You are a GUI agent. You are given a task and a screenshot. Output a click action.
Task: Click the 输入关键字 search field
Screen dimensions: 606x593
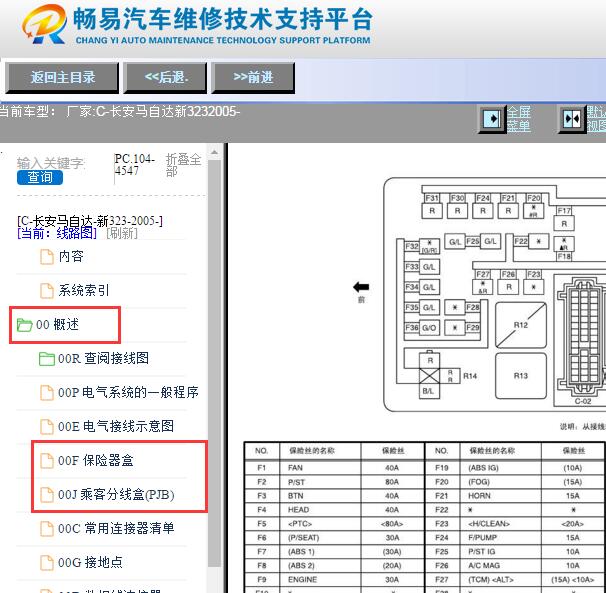(x=50, y=163)
